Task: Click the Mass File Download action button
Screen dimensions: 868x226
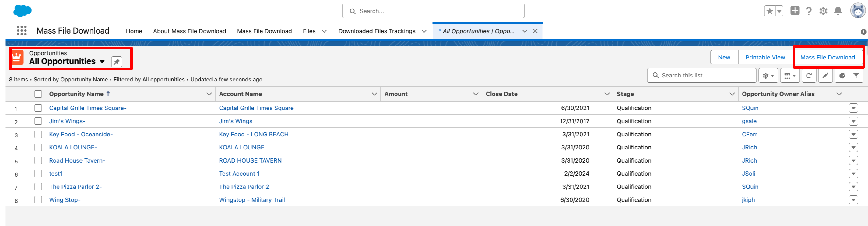Action: click(828, 57)
